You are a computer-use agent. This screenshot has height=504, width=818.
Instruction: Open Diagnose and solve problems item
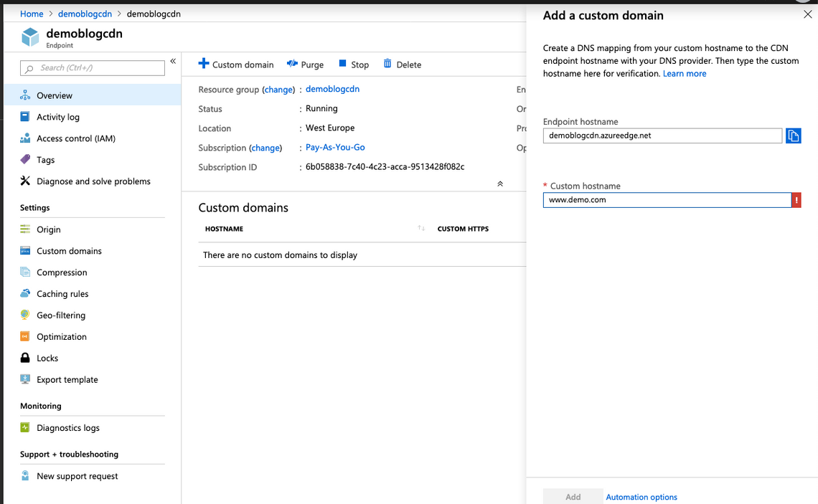pyautogui.click(x=93, y=181)
